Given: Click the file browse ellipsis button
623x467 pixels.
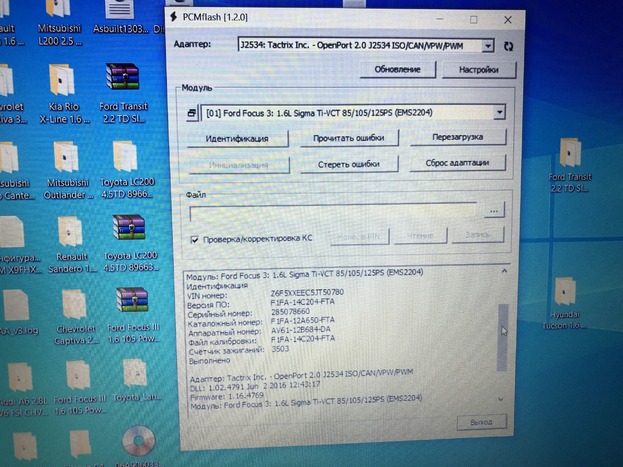Looking at the screenshot, I should [493, 211].
